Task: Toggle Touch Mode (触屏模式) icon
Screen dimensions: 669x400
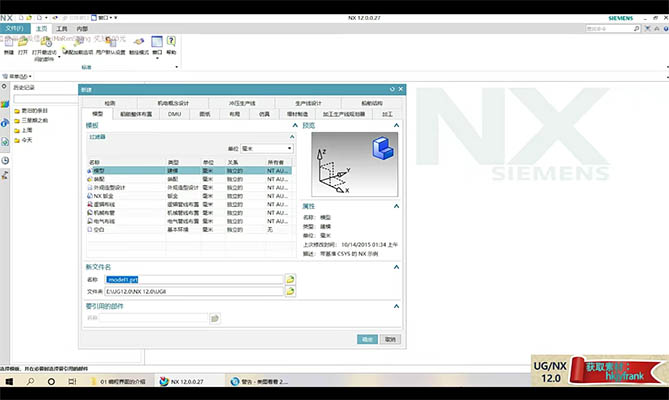Action: point(139,43)
